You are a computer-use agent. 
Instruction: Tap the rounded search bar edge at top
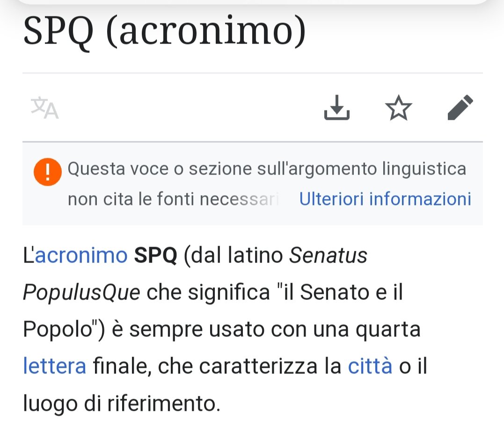click(252, 1)
